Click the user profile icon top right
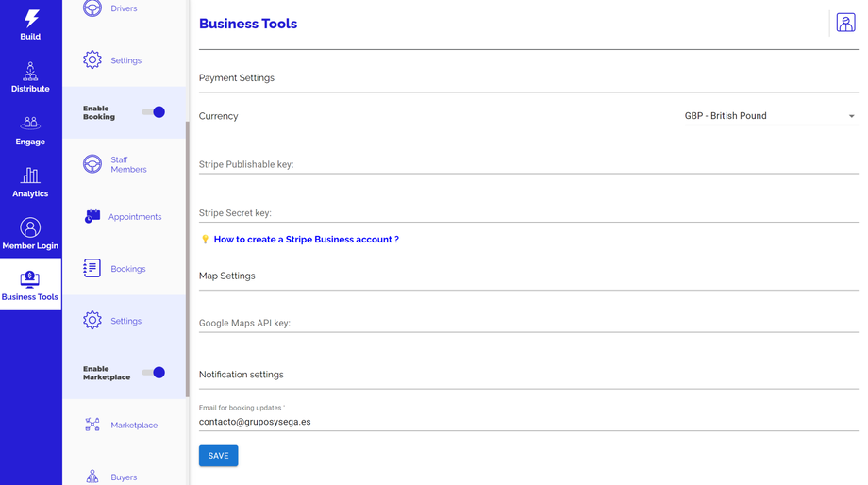Image resolution: width=868 pixels, height=485 pixels. 845,24
